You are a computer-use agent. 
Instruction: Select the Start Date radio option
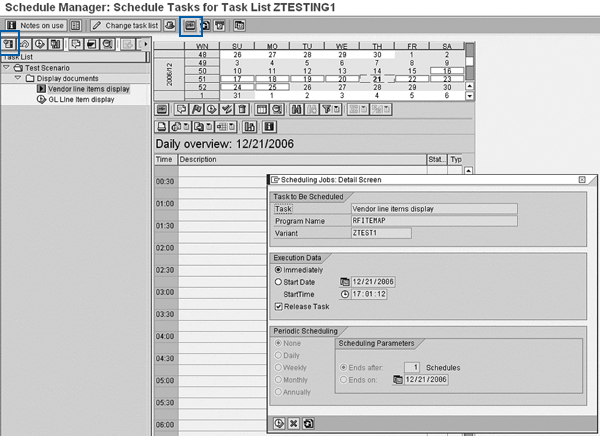pyautogui.click(x=278, y=282)
